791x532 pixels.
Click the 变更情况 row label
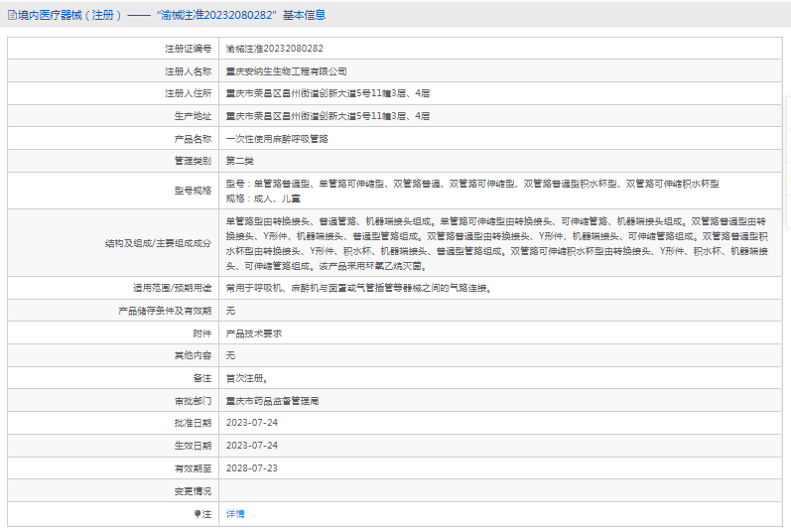(192, 491)
